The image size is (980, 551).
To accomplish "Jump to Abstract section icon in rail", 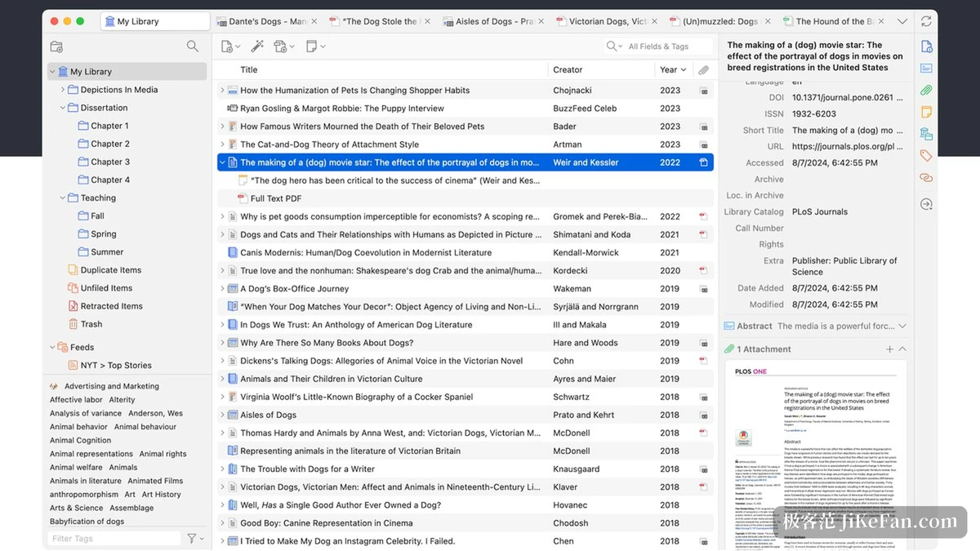I will pos(926,69).
